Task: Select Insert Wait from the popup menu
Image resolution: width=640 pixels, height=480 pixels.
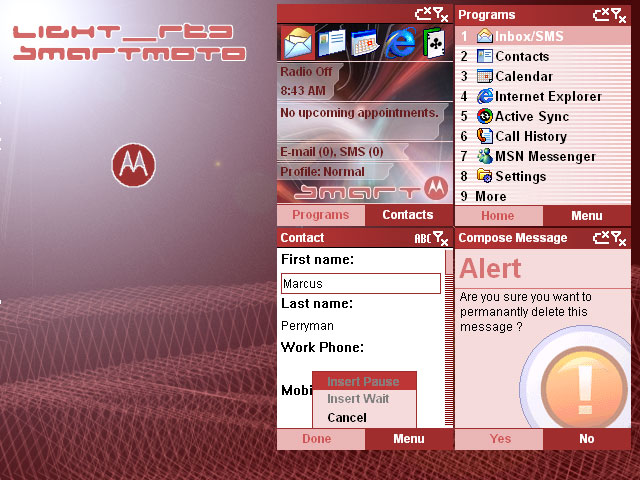Action: [x=363, y=399]
